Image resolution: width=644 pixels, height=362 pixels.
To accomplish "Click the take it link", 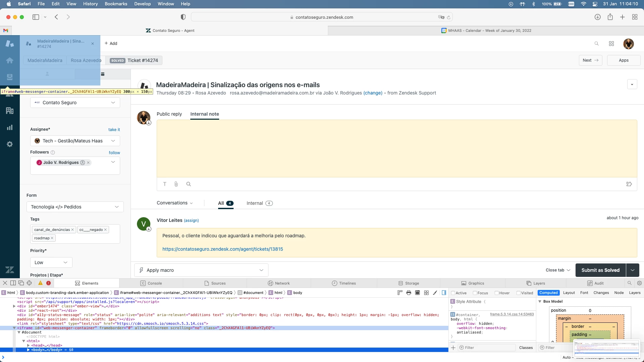I will 114,130.
